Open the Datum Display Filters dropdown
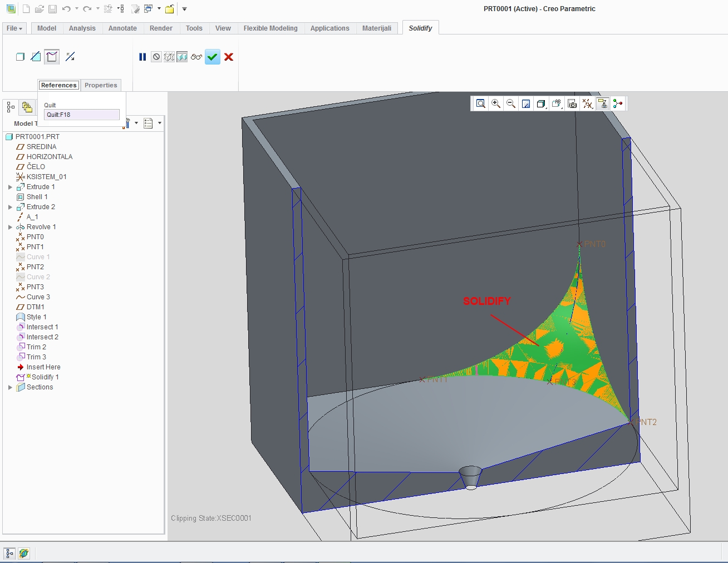Screen dimensions: 728x563 pyautogui.click(x=587, y=103)
